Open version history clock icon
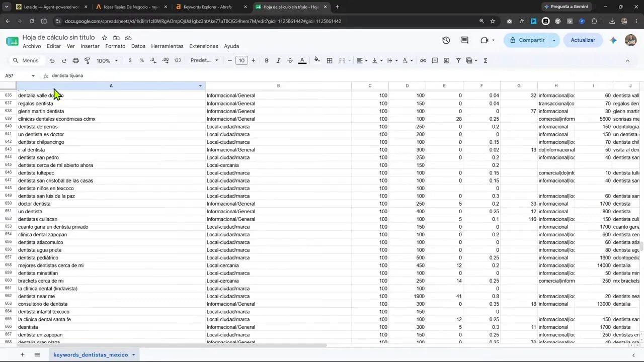Screen dimensions: 644x362 [x=446, y=40]
